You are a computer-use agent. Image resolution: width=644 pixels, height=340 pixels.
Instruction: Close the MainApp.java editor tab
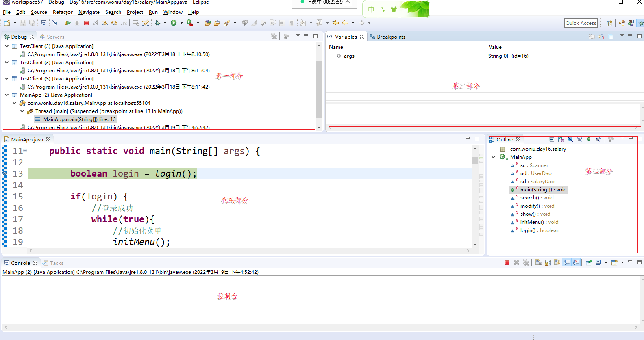[48, 139]
